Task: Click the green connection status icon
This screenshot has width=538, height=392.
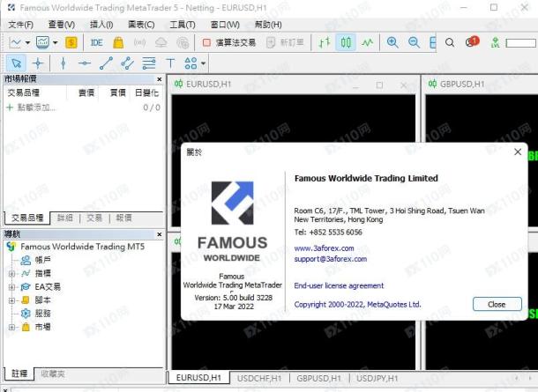Action: [x=495, y=42]
